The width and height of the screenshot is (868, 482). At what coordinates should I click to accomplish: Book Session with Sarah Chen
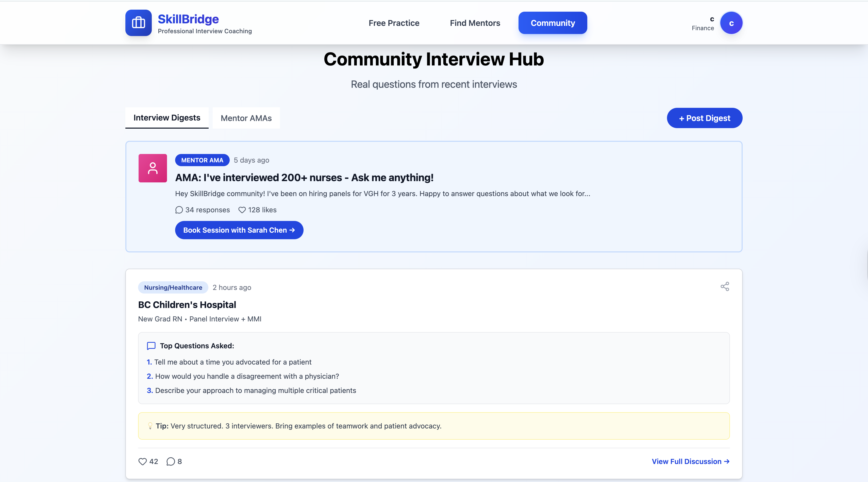tap(239, 230)
